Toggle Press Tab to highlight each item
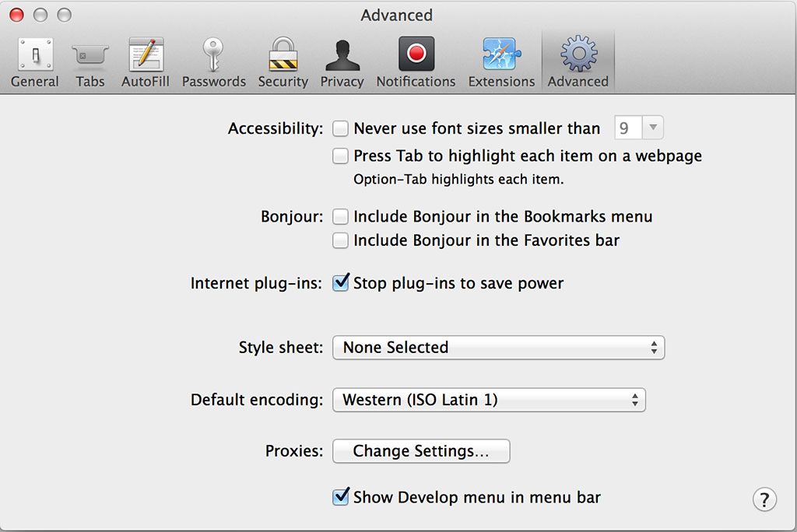 (340, 156)
